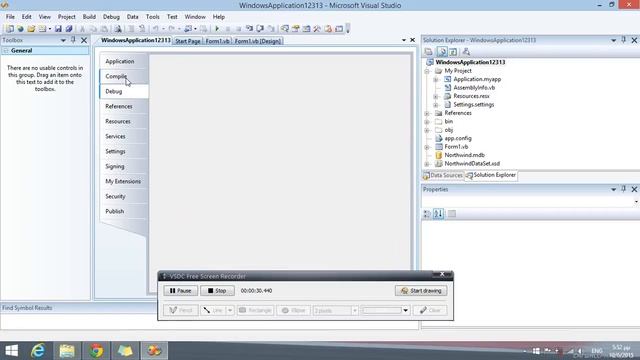Expand the Application.myapp node
This screenshot has height=360, width=640.
coord(436,80)
